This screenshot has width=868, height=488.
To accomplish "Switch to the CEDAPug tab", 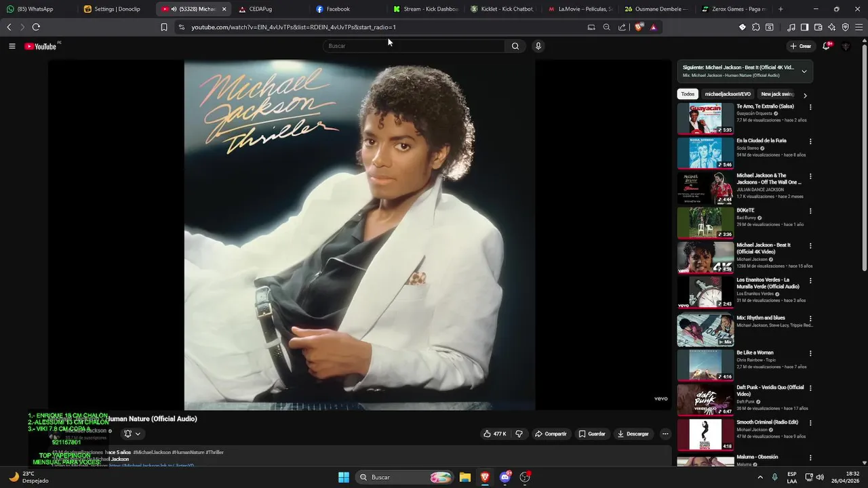I will (271, 9).
